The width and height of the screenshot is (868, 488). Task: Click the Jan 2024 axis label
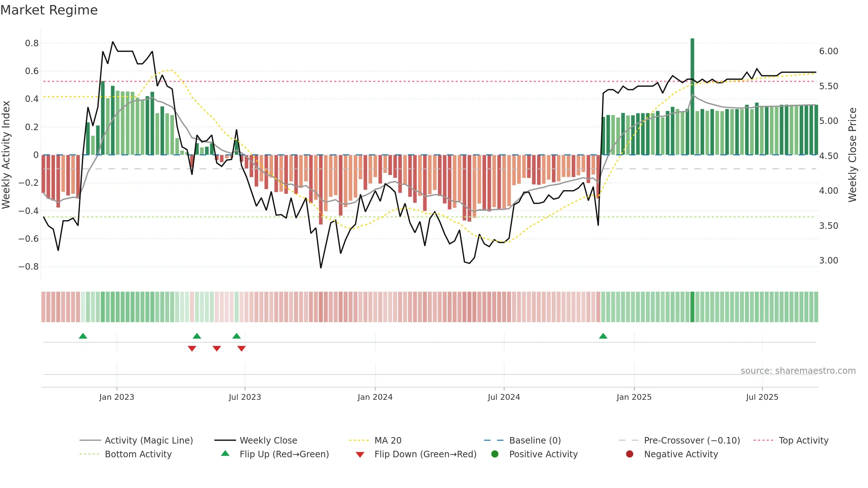pyautogui.click(x=375, y=397)
